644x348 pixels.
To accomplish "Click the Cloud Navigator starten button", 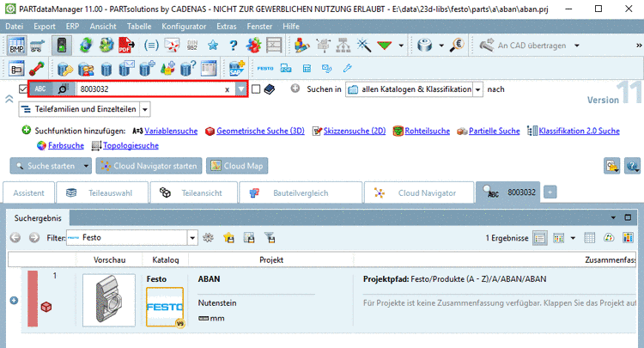I will click(149, 166).
